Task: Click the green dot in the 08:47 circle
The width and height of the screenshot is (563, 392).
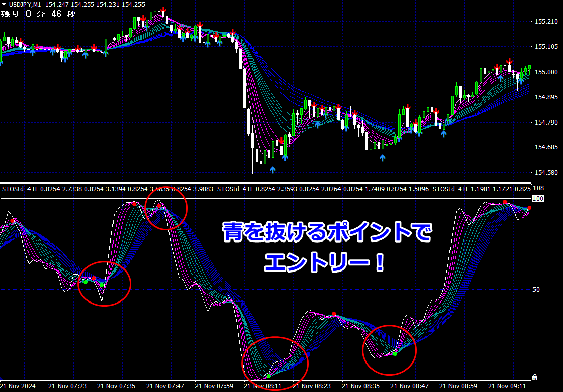Action: 395,354
